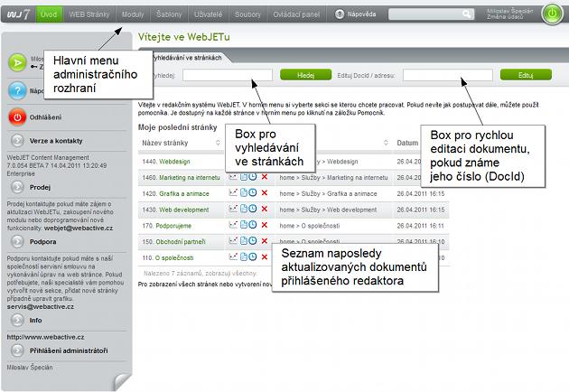Click the servis@webactive.cz email link
The width and height of the screenshot is (569, 392).
[x=41, y=306]
